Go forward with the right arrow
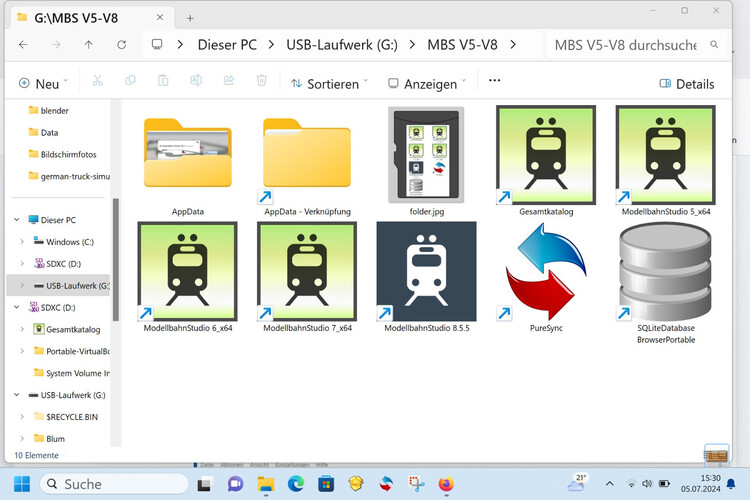750x500 pixels. point(56,44)
